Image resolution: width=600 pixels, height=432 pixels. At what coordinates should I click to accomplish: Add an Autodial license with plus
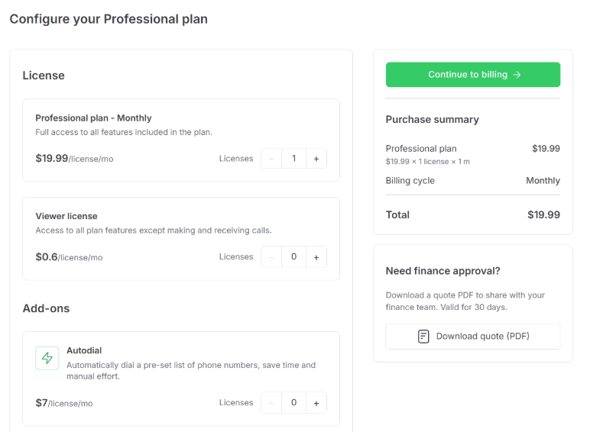(316, 403)
